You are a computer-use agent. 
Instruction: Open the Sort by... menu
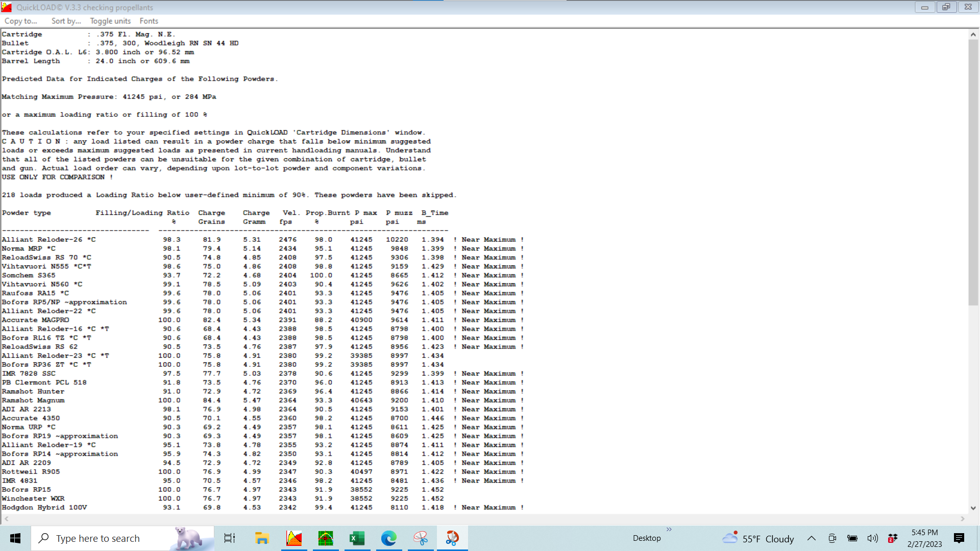[x=66, y=21]
